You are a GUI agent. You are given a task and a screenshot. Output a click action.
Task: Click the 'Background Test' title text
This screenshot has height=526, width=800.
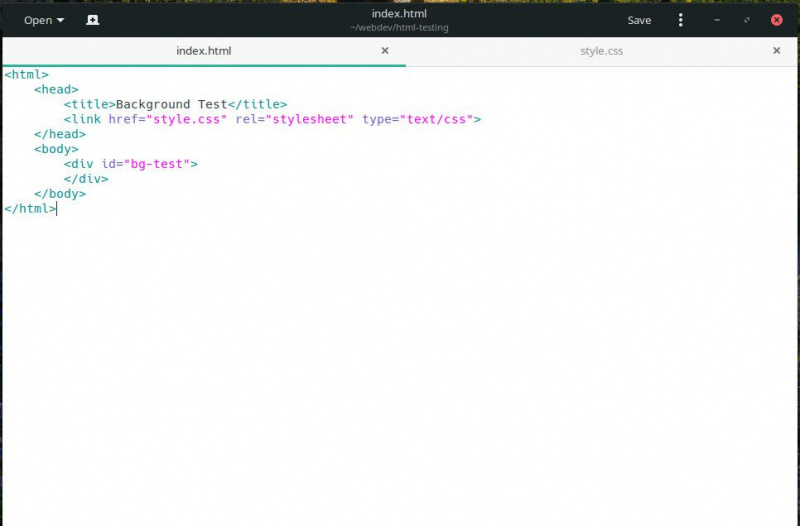click(171, 105)
